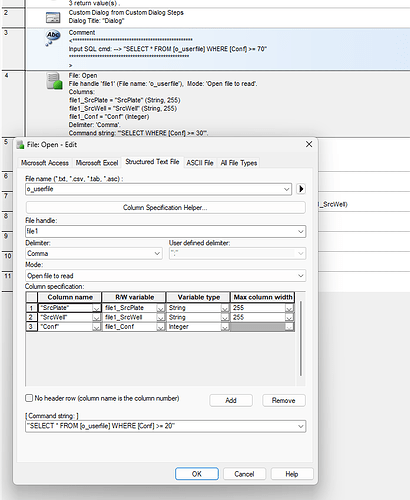Click File: Open dialog title icon
The height and width of the screenshot is (500, 410).
20,145
